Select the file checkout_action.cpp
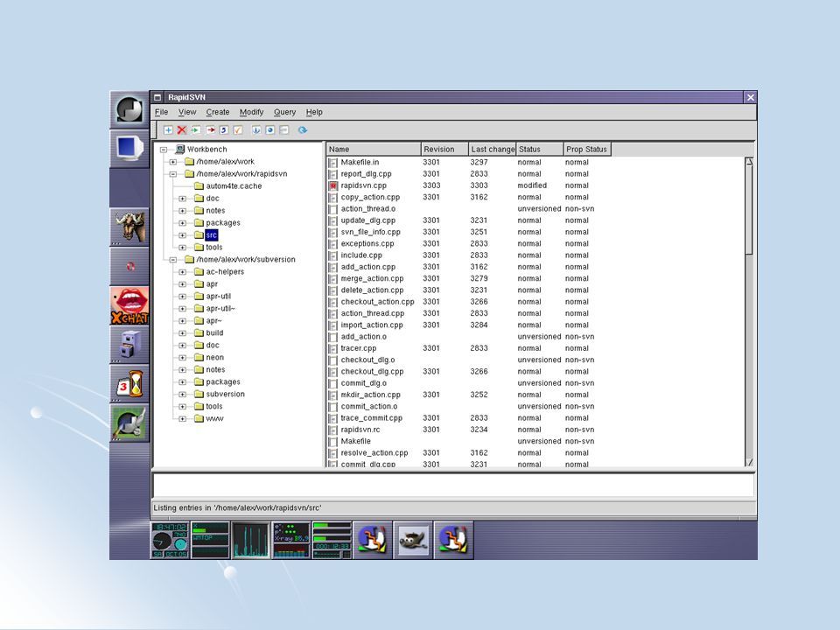 (378, 302)
